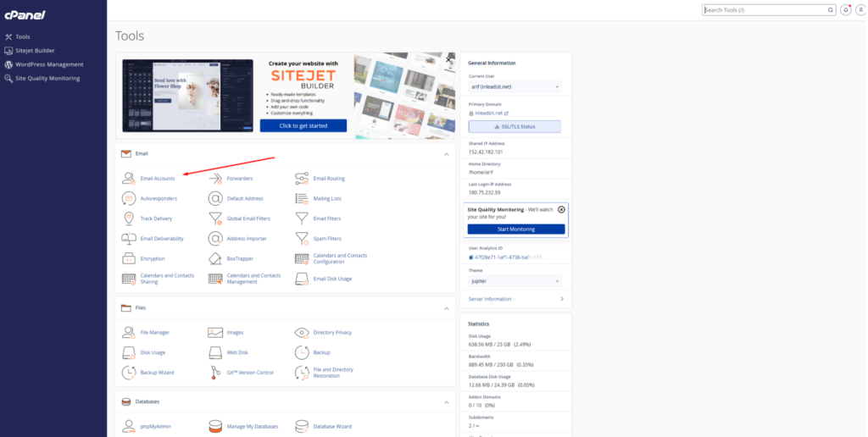Open the Track Delivery icon
Viewport: 868px width, 437px height.
tap(129, 218)
